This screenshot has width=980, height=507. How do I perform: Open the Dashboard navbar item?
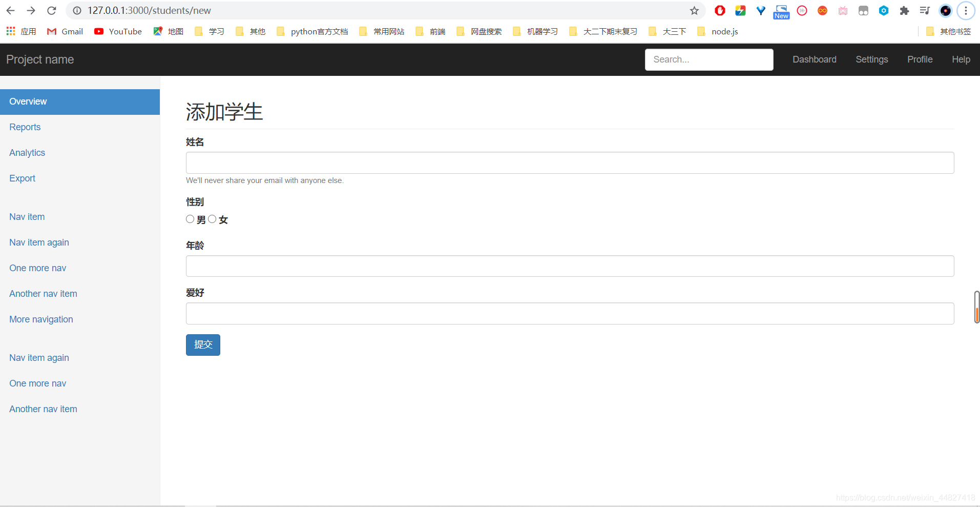pos(815,59)
